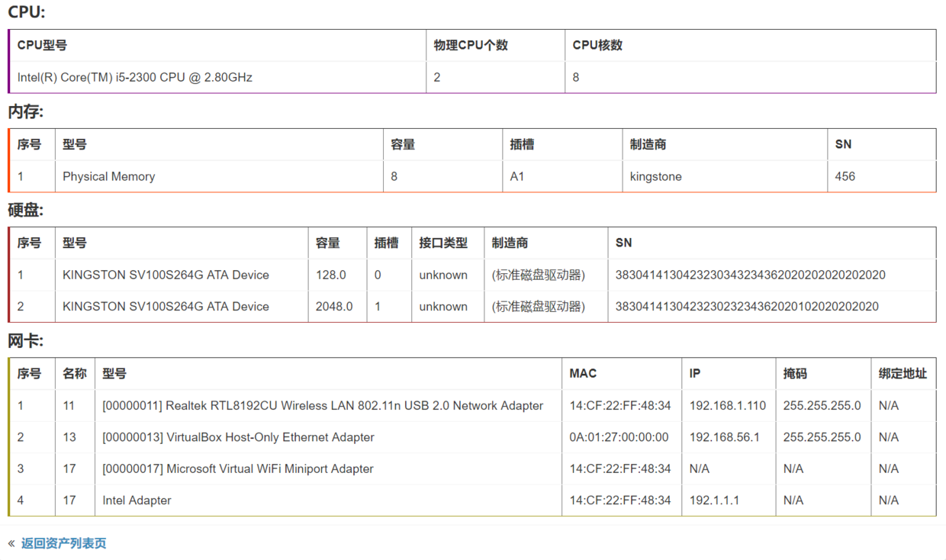Click the Intel Core i5-2300 CPU model cell
This screenshot has width=946, height=560.
point(134,77)
